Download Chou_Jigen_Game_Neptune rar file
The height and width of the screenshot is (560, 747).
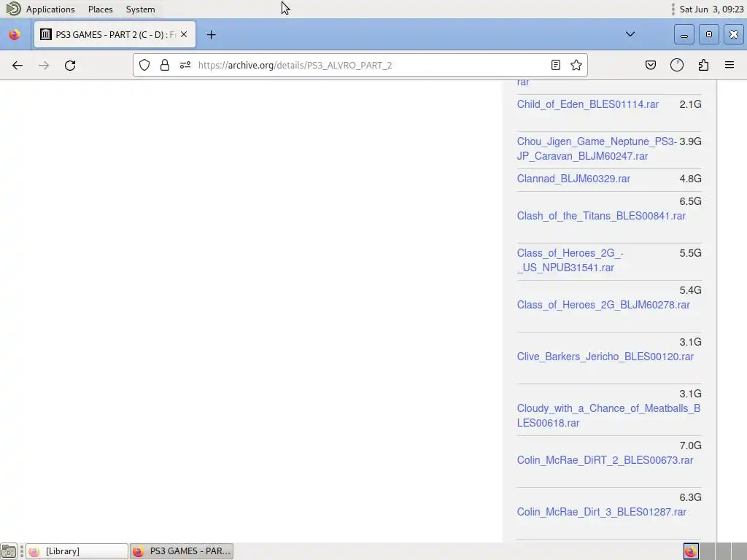597,149
